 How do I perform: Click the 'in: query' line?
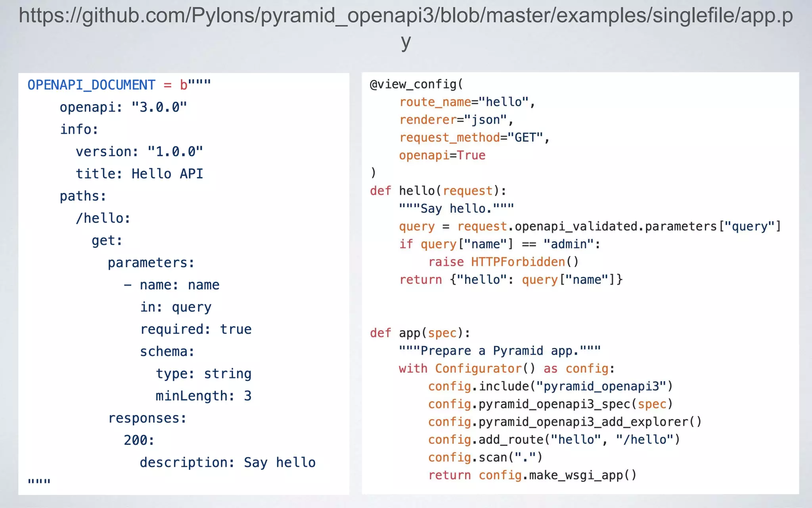[x=176, y=307]
